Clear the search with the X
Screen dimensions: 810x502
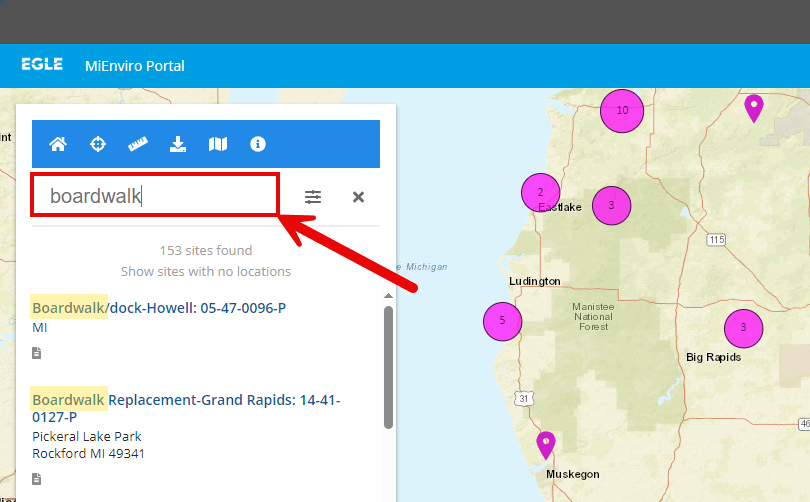pyautogui.click(x=358, y=197)
